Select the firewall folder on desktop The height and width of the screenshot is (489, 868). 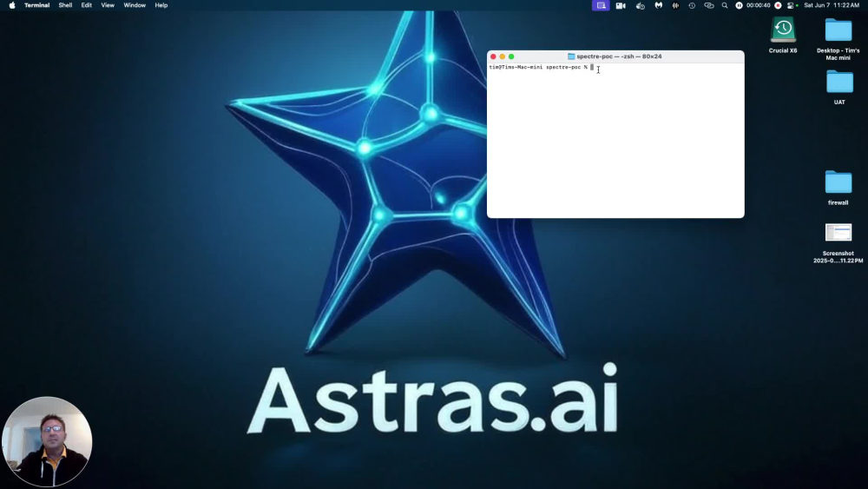click(x=838, y=182)
